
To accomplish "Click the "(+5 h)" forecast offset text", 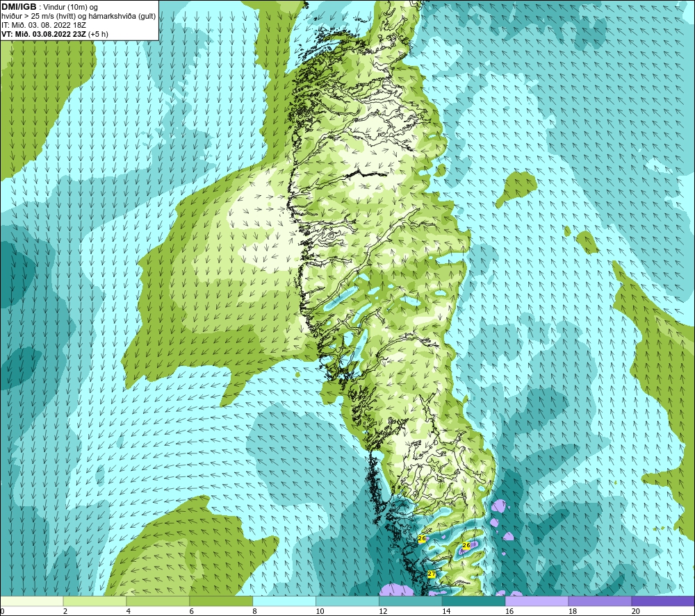I will (x=98, y=34).
